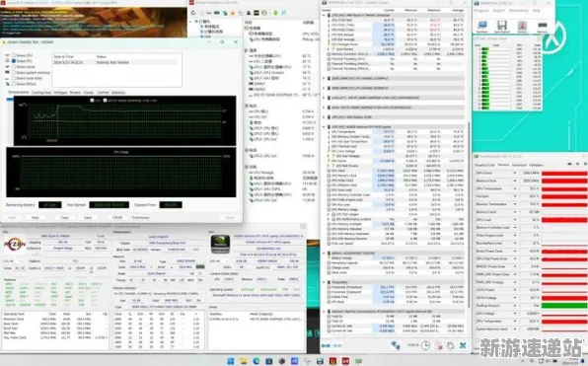The image size is (588, 366).
Task: Enable the Stress CPU checkbox
Action: 14,55
